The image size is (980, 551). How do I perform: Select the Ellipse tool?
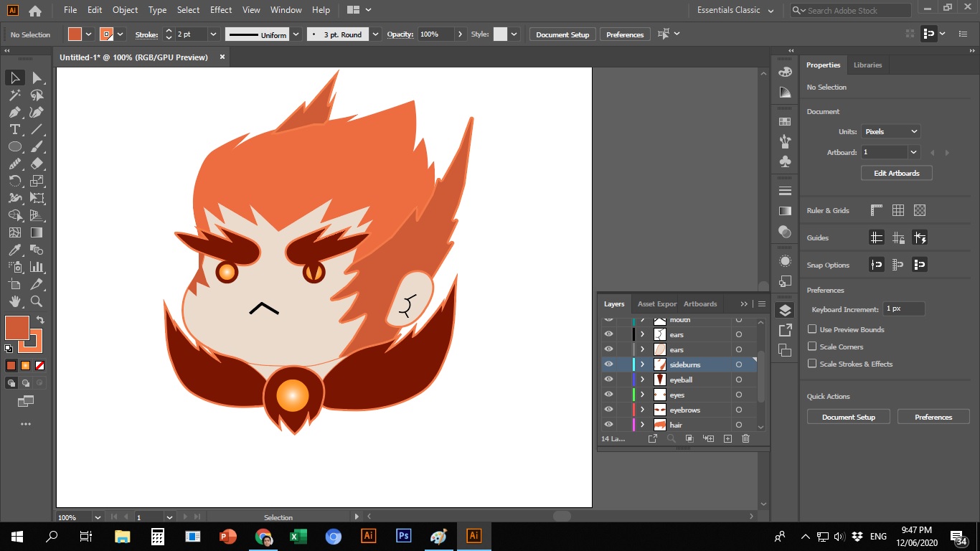click(14, 146)
